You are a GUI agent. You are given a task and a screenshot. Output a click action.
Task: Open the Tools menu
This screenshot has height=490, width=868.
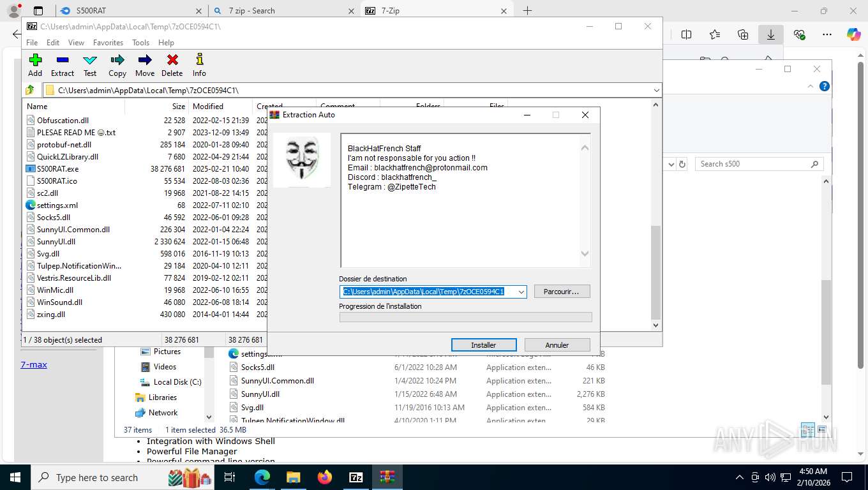click(140, 43)
